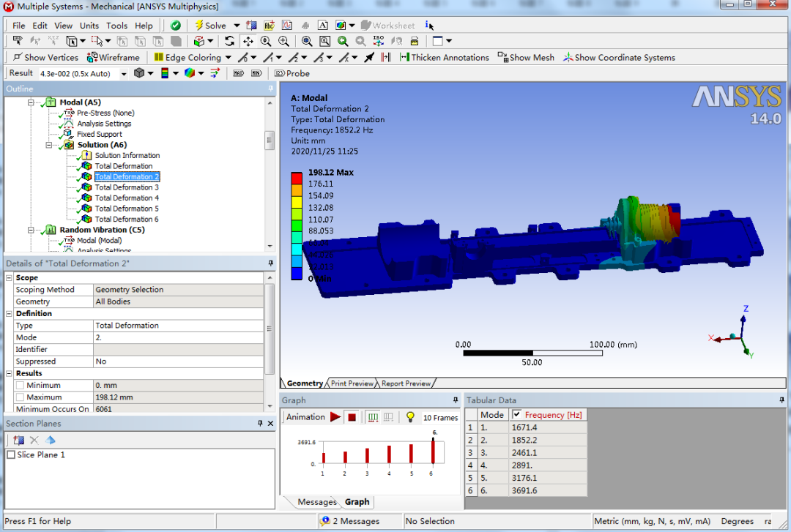Image resolution: width=791 pixels, height=532 pixels.
Task: Start the animation playback
Action: click(336, 415)
